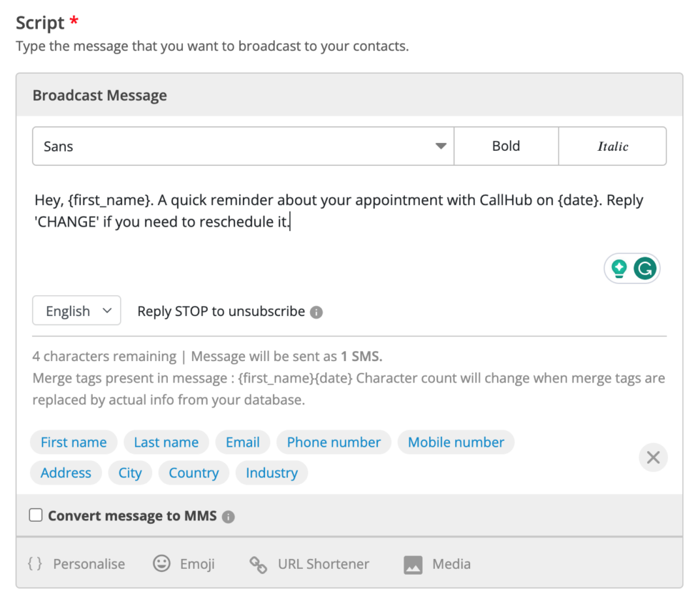Viewport: 700px width, 604px height.
Task: Click the URL Shortener chain icon
Action: (258, 564)
